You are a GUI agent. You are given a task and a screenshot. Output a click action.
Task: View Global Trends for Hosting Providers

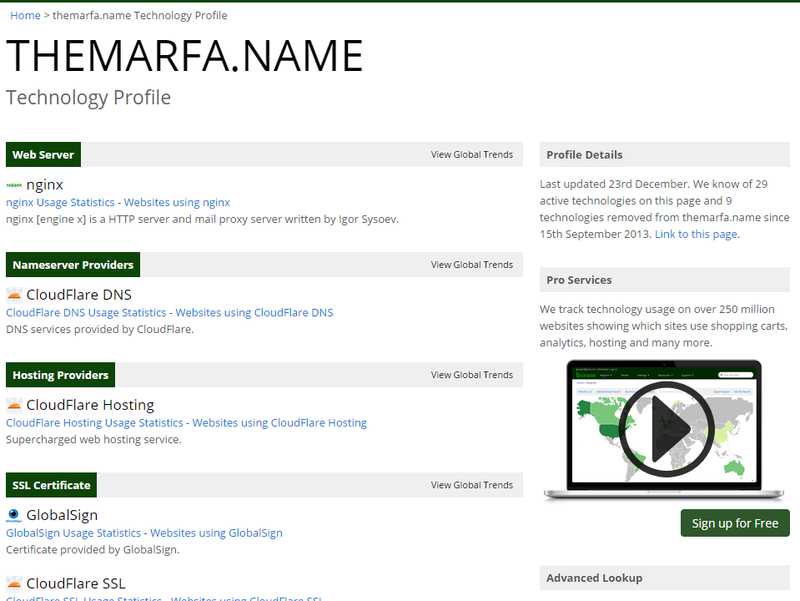tap(472, 375)
